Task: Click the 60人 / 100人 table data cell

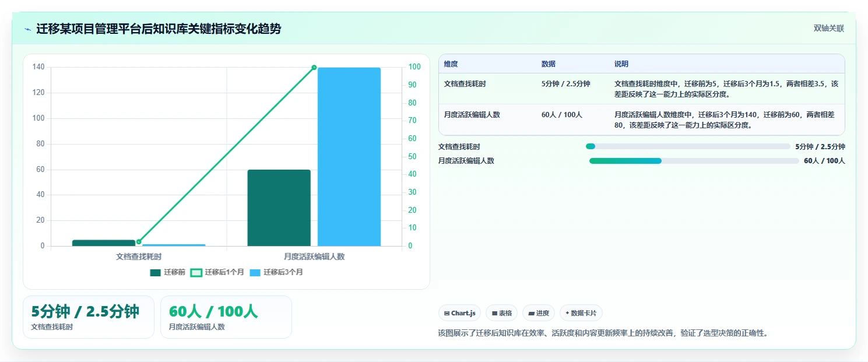Action: click(x=562, y=115)
